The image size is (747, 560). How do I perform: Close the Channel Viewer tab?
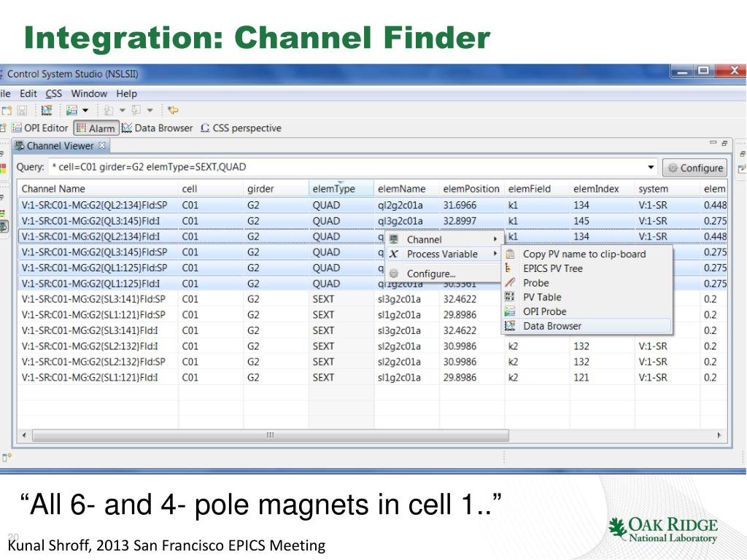click(x=102, y=146)
